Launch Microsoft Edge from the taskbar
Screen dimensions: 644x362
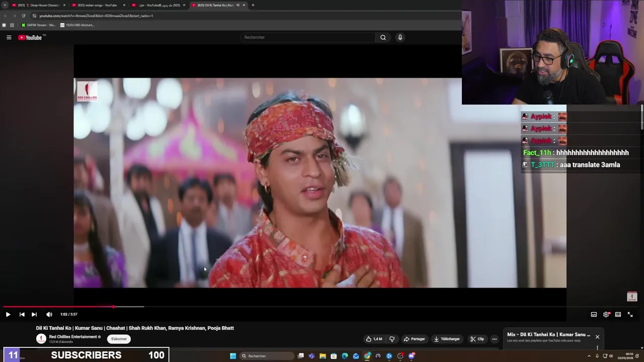click(345, 356)
